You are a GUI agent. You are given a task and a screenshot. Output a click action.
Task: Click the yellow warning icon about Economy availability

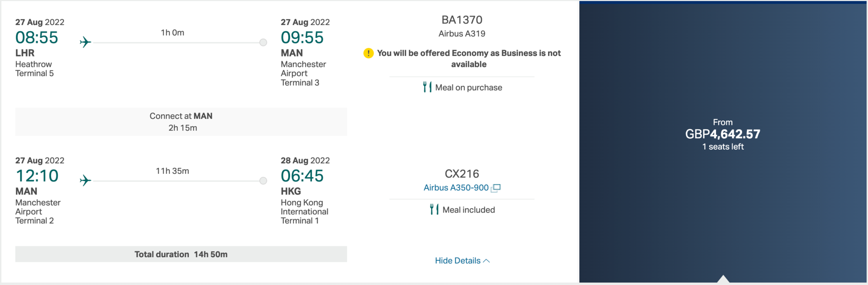pos(368,53)
